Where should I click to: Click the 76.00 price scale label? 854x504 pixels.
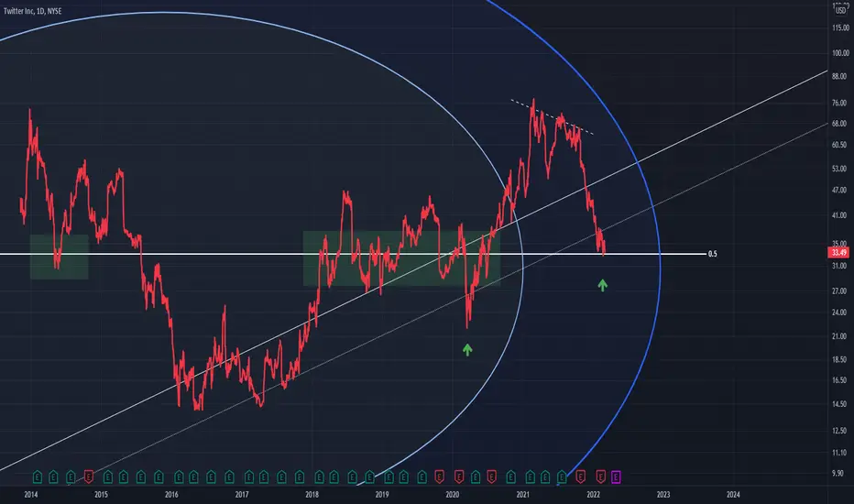[838, 103]
